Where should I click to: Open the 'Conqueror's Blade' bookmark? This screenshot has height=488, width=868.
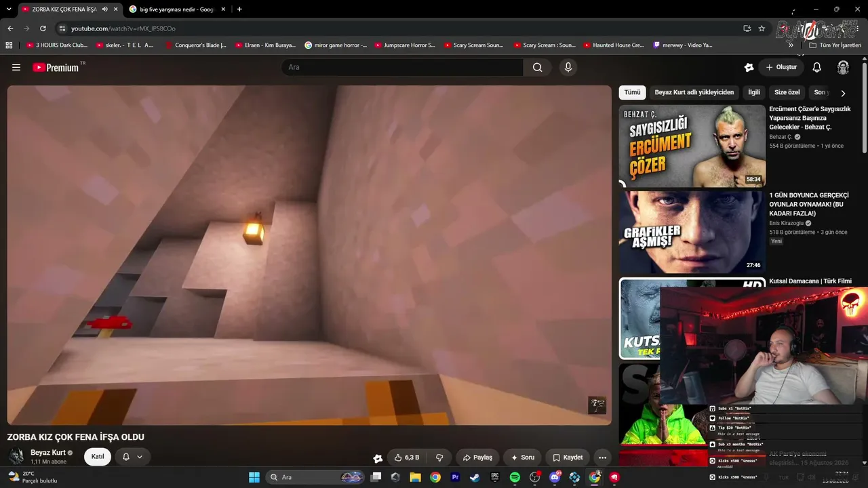click(195, 45)
